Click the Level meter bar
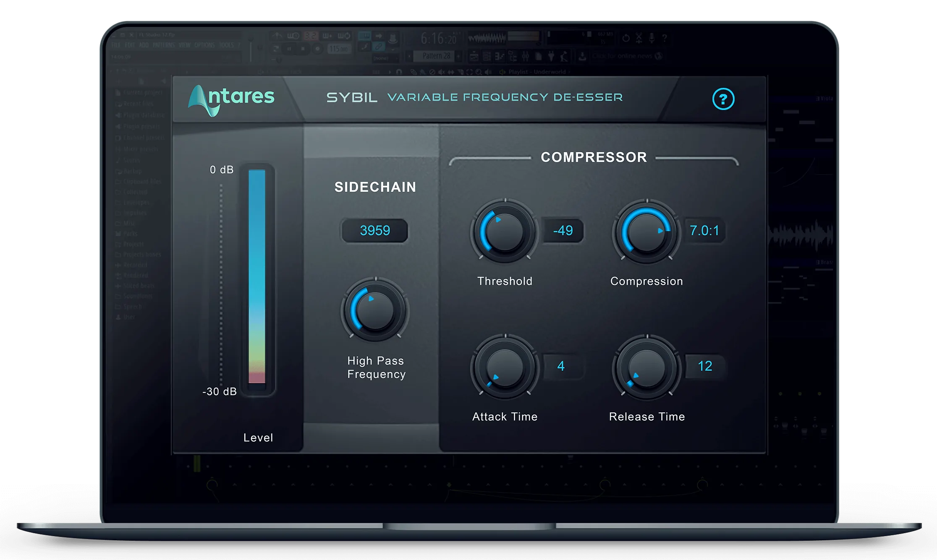 pyautogui.click(x=257, y=277)
